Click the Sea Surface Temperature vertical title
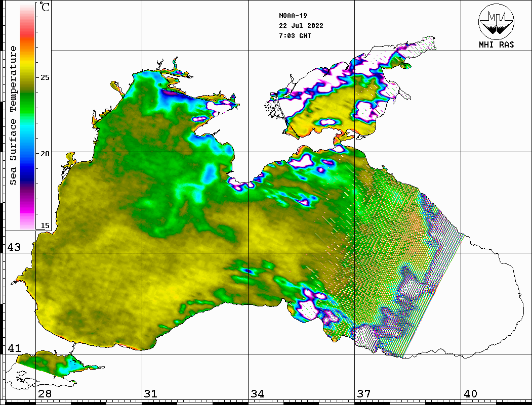Image resolution: width=532 pixels, height=405 pixels. [x=13, y=116]
